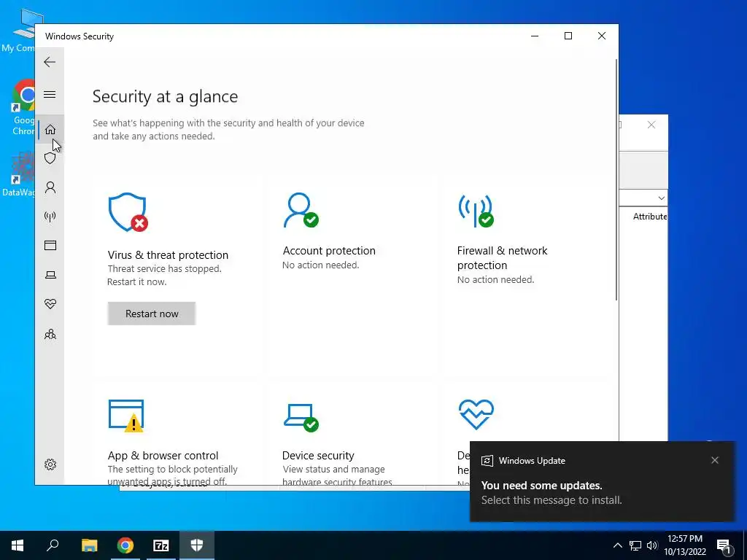The height and width of the screenshot is (560, 747).
Task: Open 7-Zip from taskbar
Action: (x=161, y=545)
